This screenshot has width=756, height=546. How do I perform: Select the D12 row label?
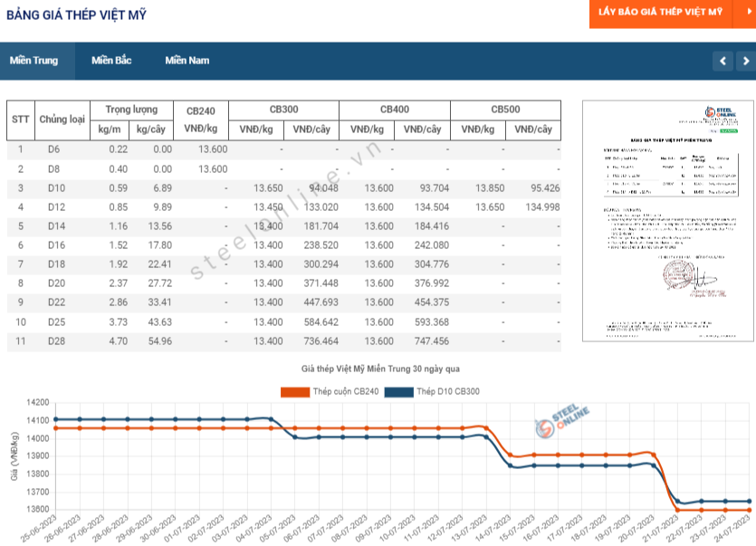tap(56, 207)
